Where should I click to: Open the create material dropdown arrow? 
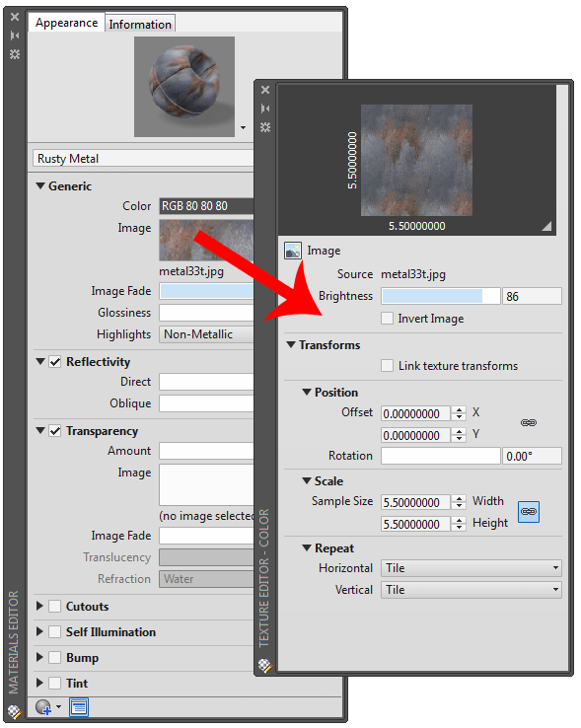click(58, 707)
